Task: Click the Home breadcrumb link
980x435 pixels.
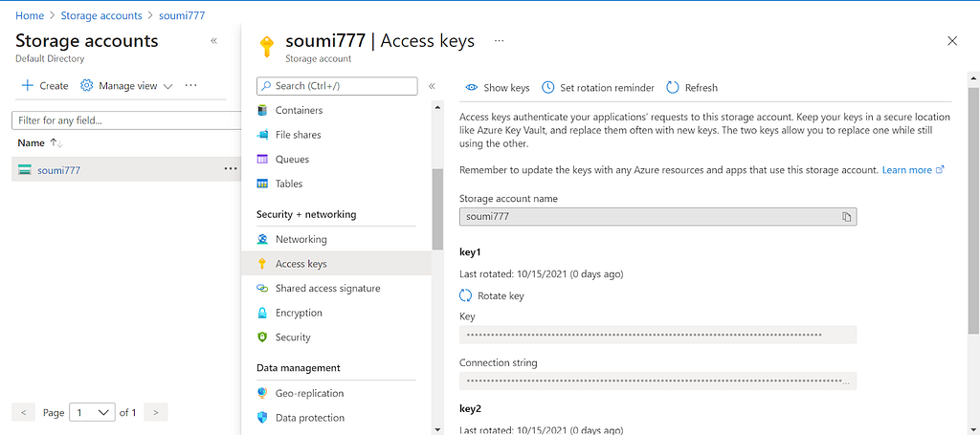Action: click(x=30, y=15)
